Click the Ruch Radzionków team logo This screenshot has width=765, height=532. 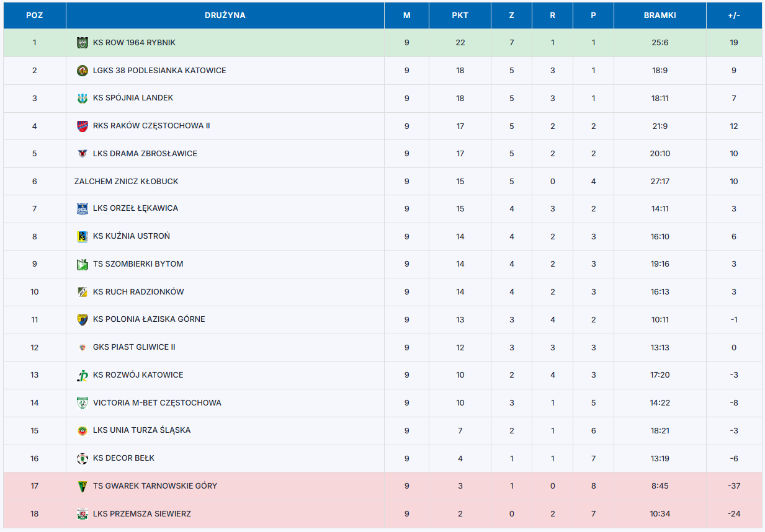tap(82, 292)
